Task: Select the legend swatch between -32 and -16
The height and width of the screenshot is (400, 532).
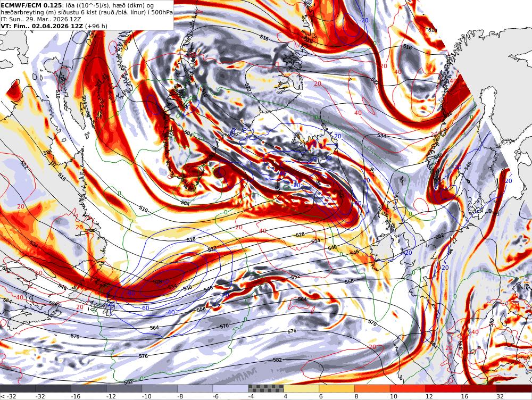Action: [53, 388]
